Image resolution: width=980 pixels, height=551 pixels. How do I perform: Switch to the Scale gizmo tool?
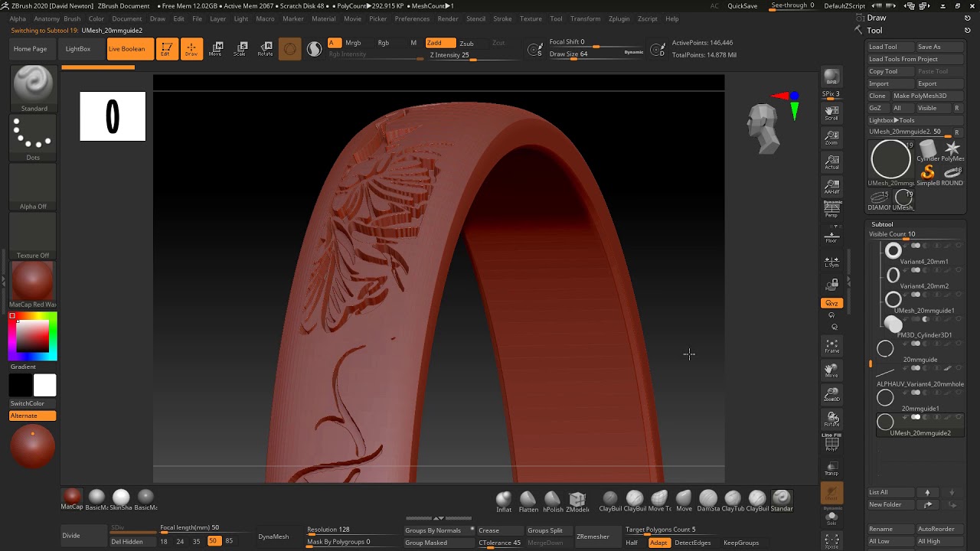click(240, 49)
